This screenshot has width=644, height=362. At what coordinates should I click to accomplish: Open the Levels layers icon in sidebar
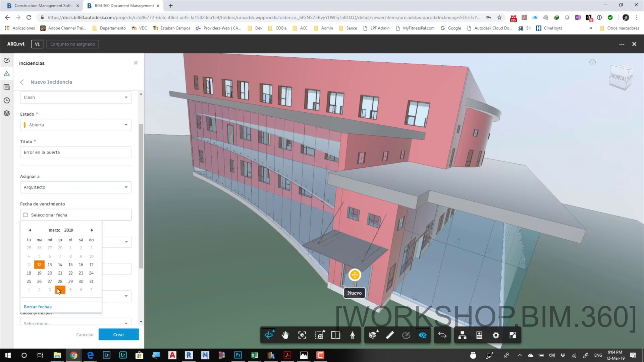pos(7,113)
